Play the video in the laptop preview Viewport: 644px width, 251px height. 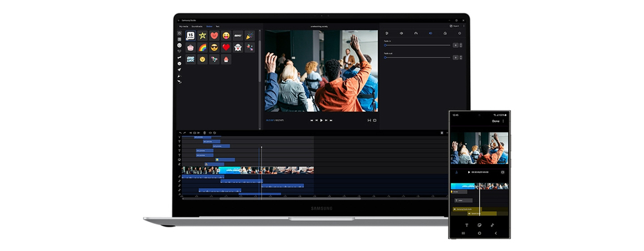pyautogui.click(x=321, y=121)
